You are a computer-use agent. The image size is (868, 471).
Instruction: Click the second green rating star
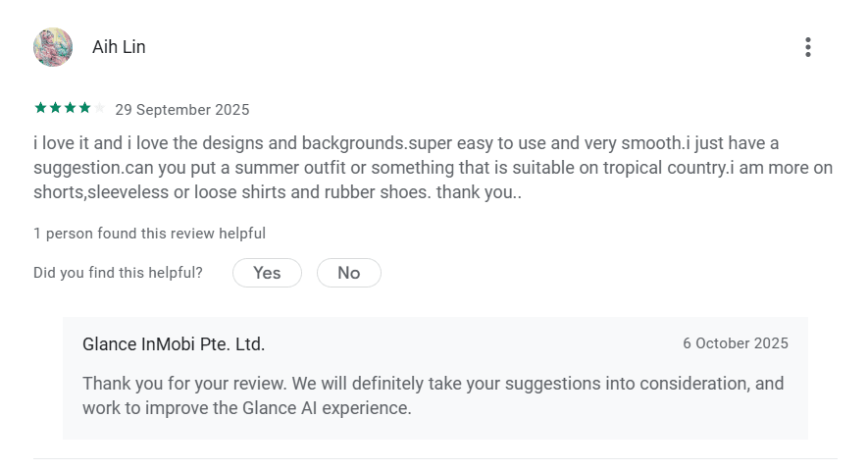(x=55, y=108)
